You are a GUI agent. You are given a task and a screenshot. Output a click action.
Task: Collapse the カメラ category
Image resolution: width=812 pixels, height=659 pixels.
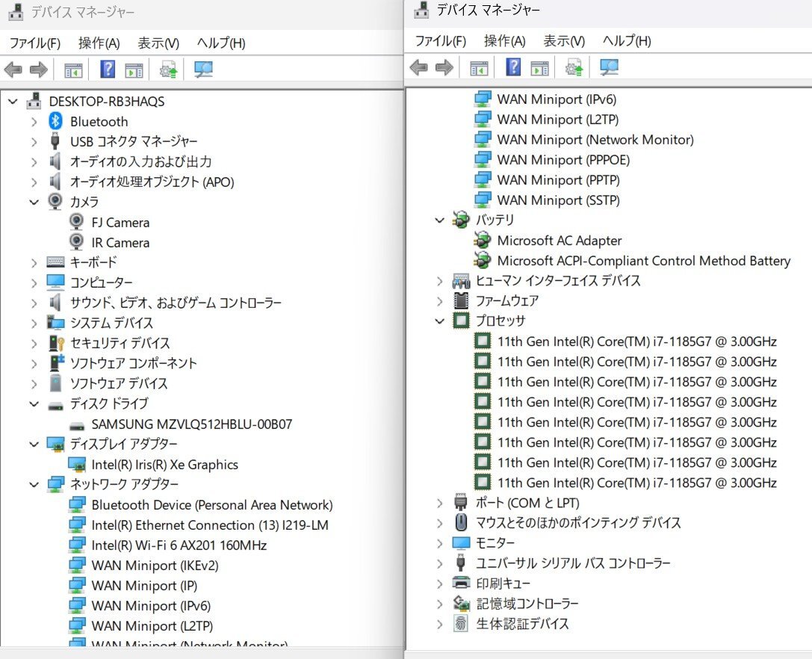[34, 202]
